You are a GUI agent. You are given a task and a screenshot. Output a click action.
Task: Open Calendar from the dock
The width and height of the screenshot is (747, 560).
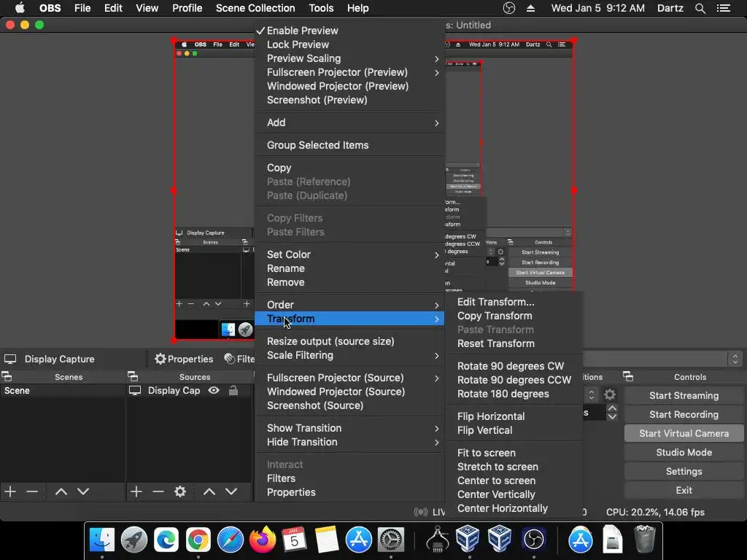click(294, 540)
